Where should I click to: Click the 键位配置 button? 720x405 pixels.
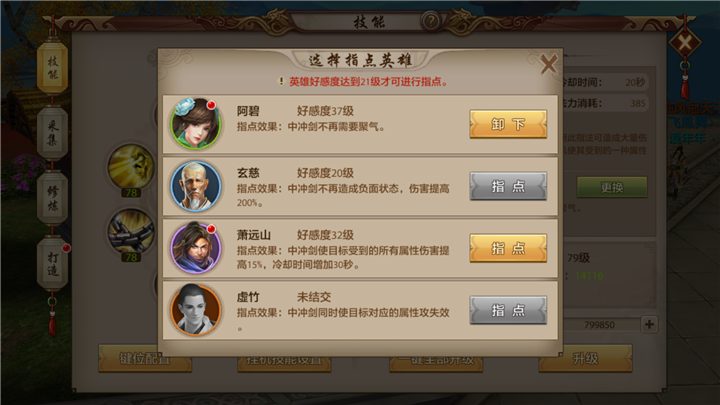point(145,358)
